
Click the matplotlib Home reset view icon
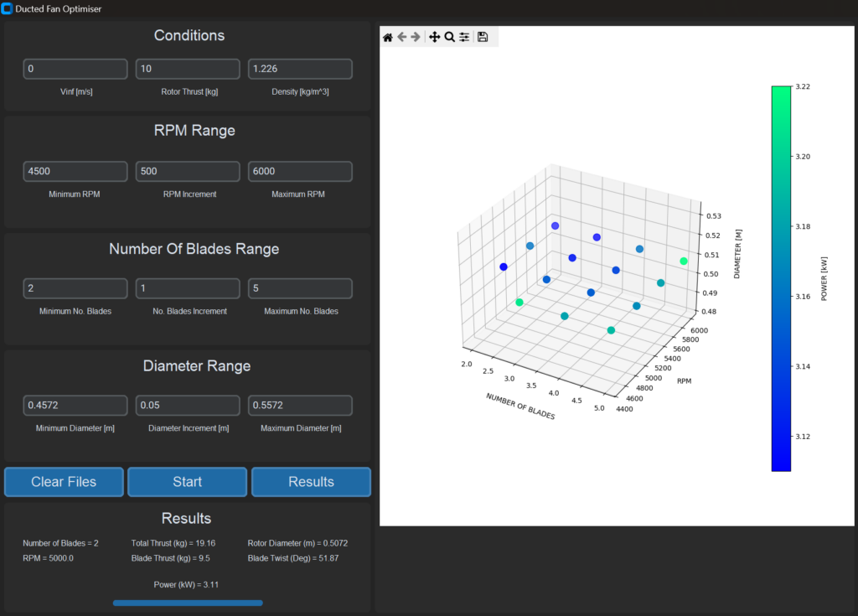387,37
